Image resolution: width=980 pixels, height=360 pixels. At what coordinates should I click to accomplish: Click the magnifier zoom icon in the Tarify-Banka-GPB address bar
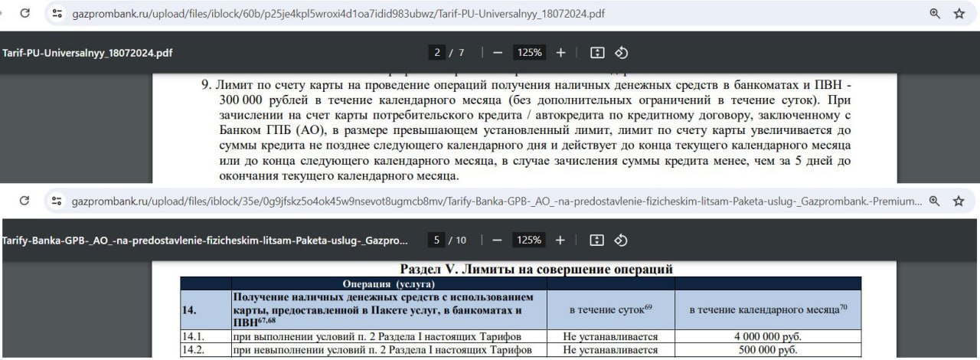tap(935, 201)
